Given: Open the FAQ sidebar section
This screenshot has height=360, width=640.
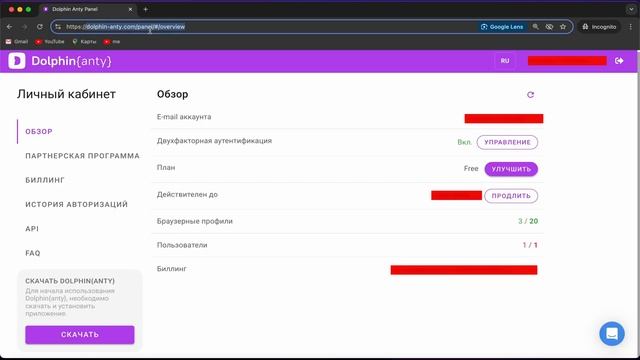Looking at the screenshot, I should (x=33, y=253).
